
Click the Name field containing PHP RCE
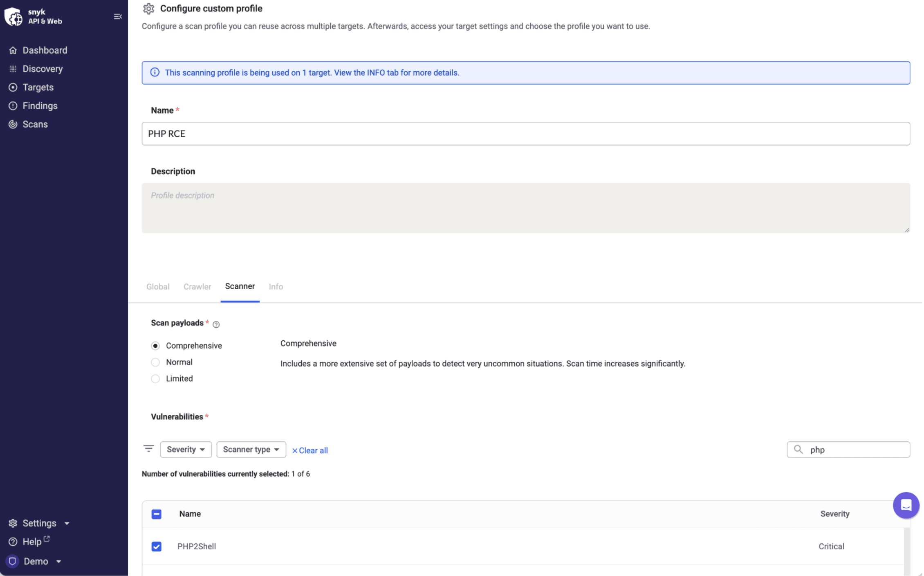point(526,133)
